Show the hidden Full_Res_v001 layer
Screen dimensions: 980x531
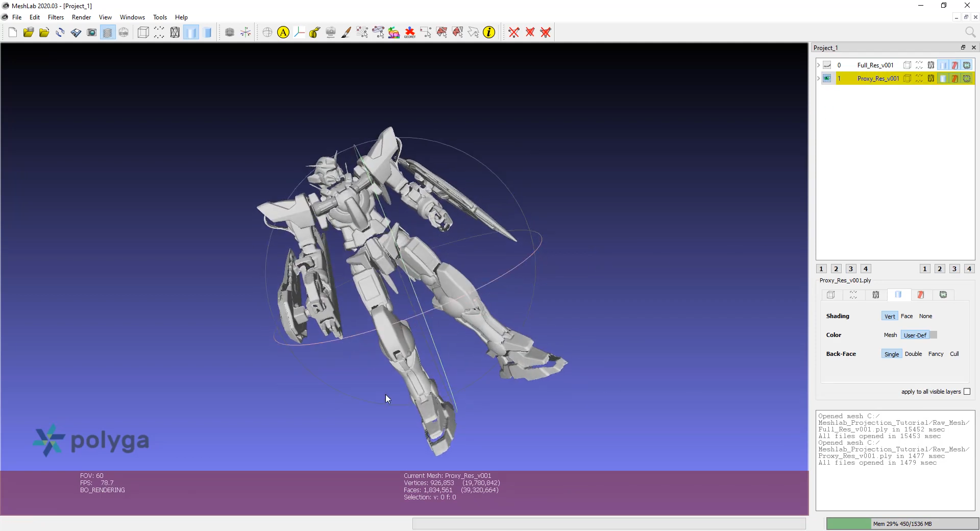click(827, 65)
